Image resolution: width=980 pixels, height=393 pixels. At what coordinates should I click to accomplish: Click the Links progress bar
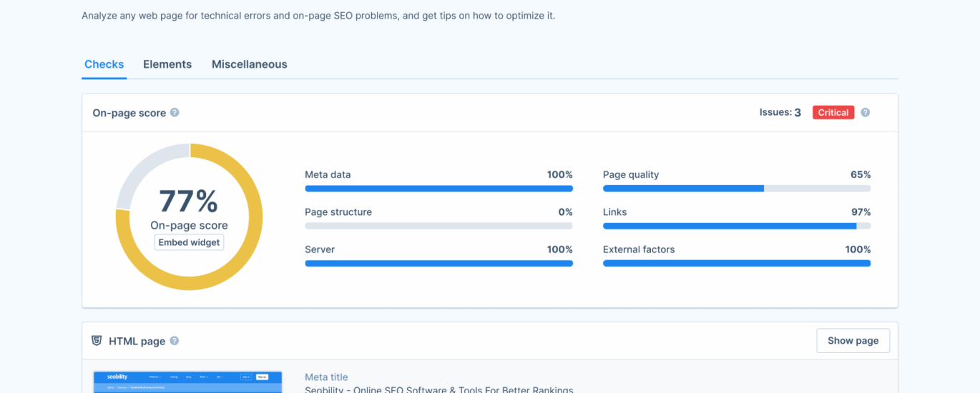point(737,226)
